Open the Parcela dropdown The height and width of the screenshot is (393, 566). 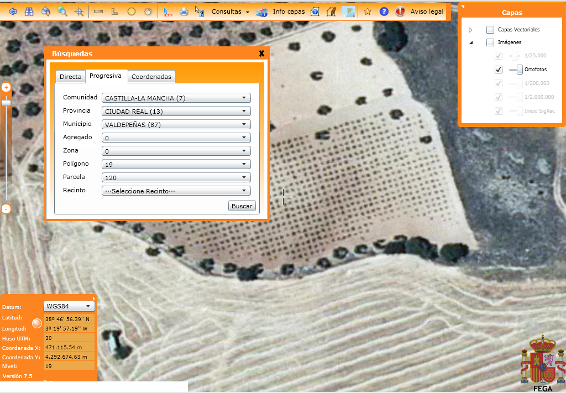176,177
